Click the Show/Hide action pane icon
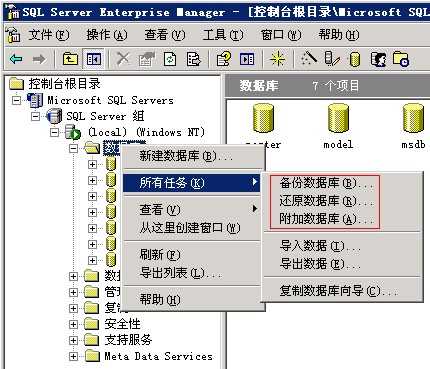 coord(247,59)
